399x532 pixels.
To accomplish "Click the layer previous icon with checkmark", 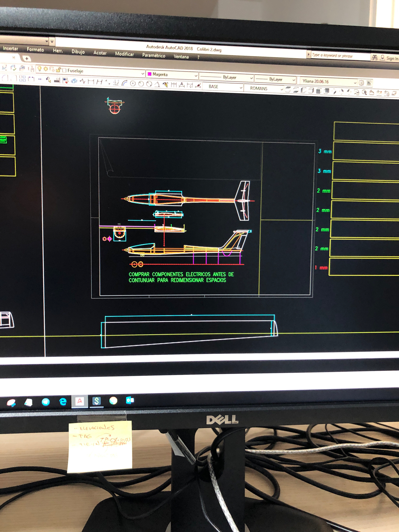I will pyautogui.click(x=13, y=68).
